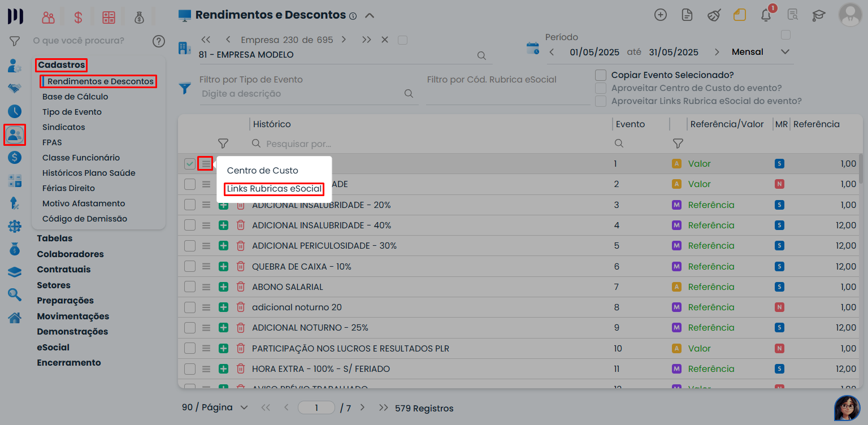868x425 pixels.
Task: Open the graduation cap tutorials icon
Action: pyautogui.click(x=819, y=15)
